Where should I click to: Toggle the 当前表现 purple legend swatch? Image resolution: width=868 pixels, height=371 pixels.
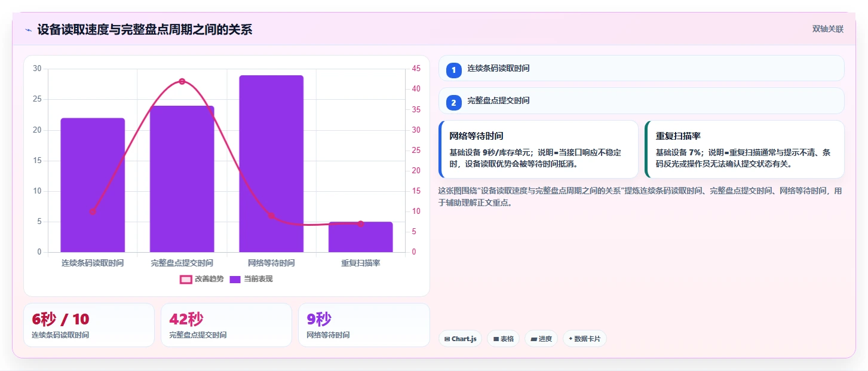(235, 279)
